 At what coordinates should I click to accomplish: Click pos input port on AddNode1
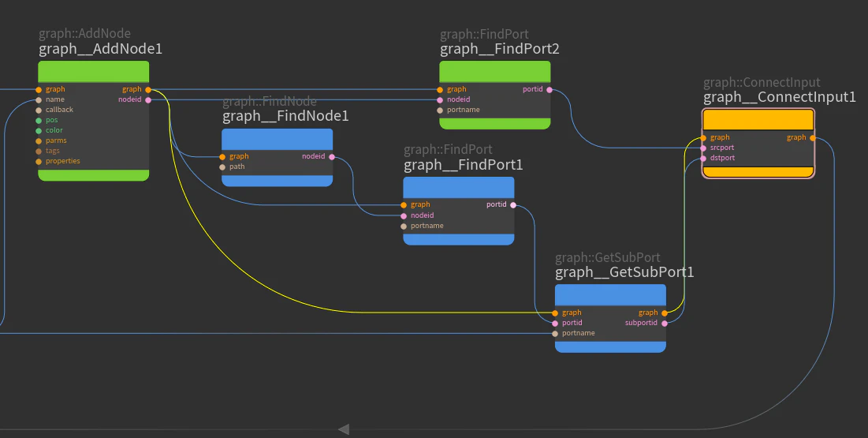[x=39, y=121]
